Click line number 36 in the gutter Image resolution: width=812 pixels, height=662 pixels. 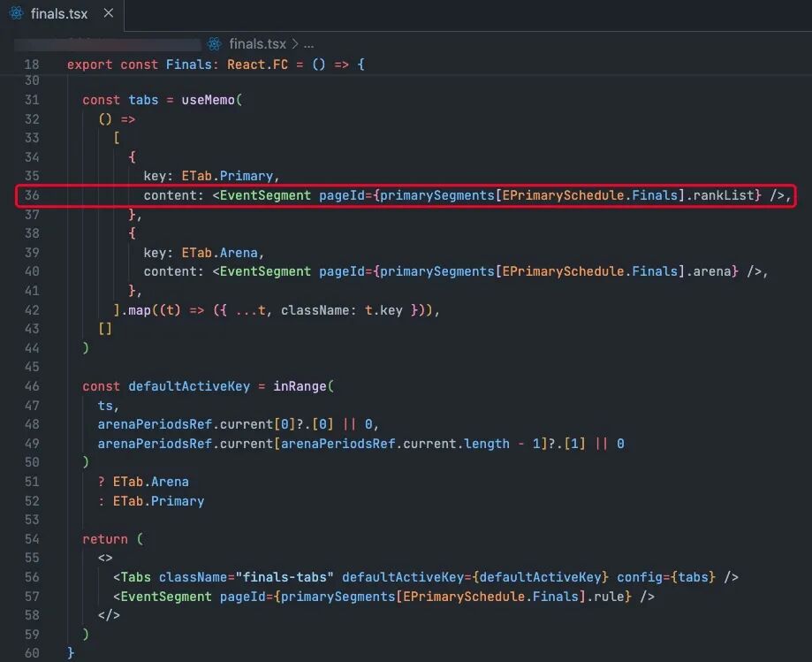32,195
